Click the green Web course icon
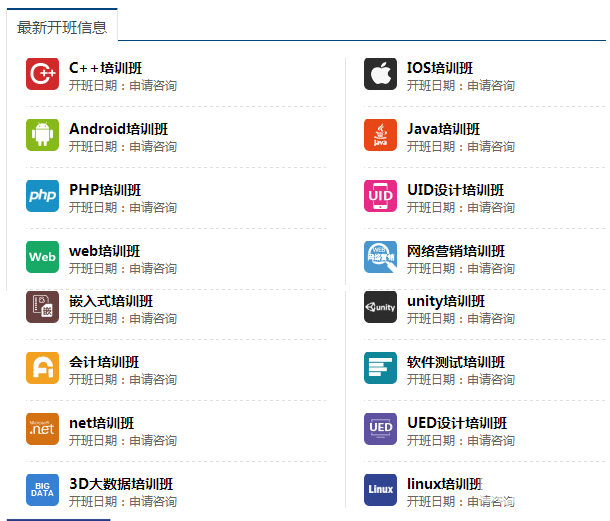 [x=42, y=257]
